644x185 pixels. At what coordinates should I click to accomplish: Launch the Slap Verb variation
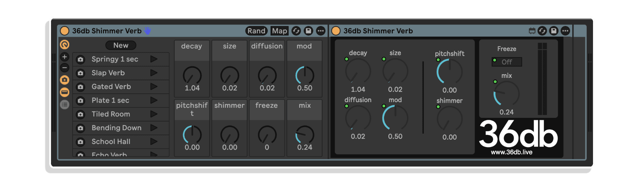tap(154, 73)
